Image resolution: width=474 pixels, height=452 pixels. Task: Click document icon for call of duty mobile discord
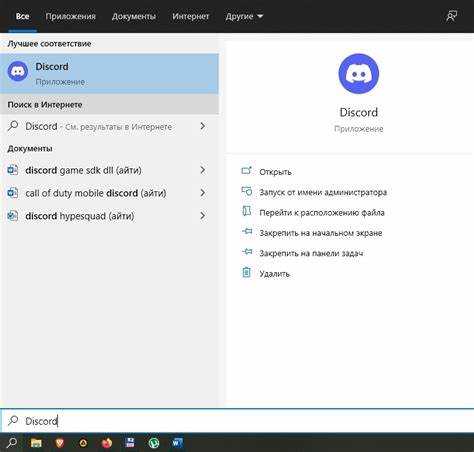click(x=13, y=193)
